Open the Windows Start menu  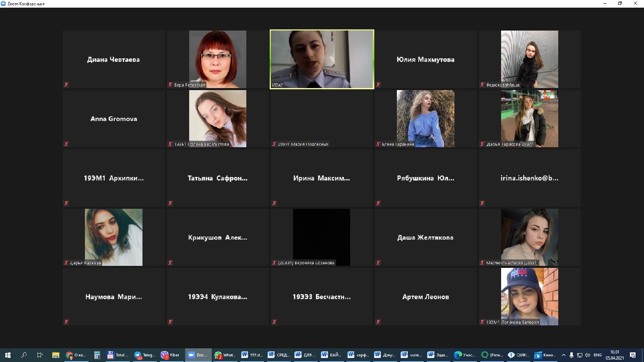pyautogui.click(x=8, y=355)
